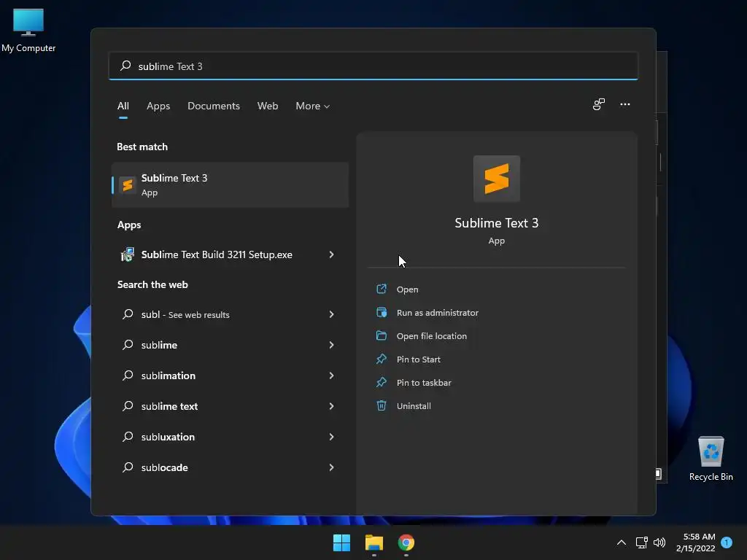Search the web for sublime text
The image size is (747, 560).
pos(169,406)
